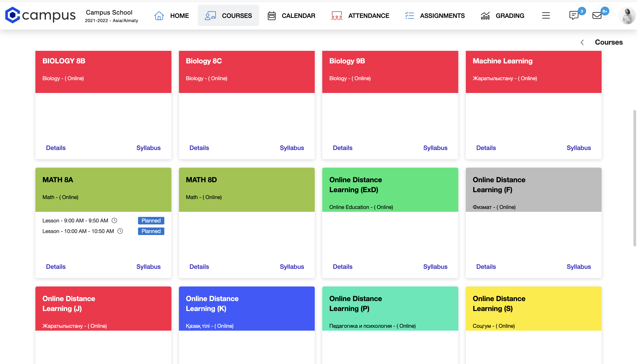Image resolution: width=637 pixels, height=364 pixels.
Task: Click the vertical page scrollbar
Action: click(635, 178)
